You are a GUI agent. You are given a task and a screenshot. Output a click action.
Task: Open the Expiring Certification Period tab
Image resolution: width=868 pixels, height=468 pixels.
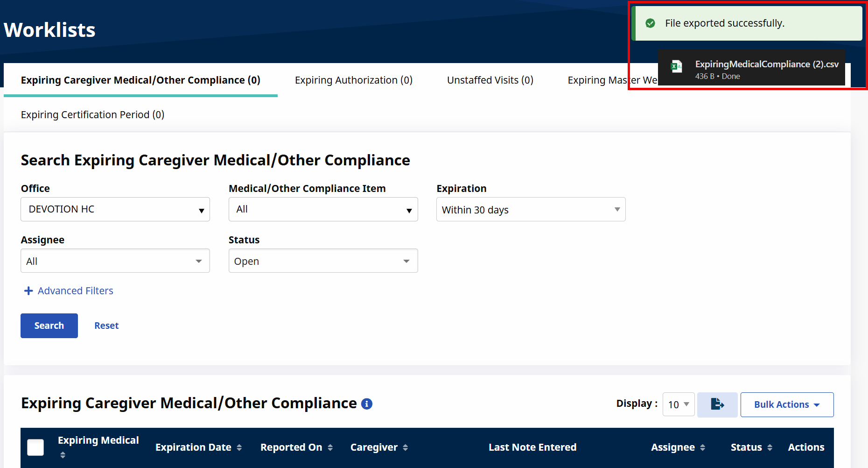(x=92, y=115)
